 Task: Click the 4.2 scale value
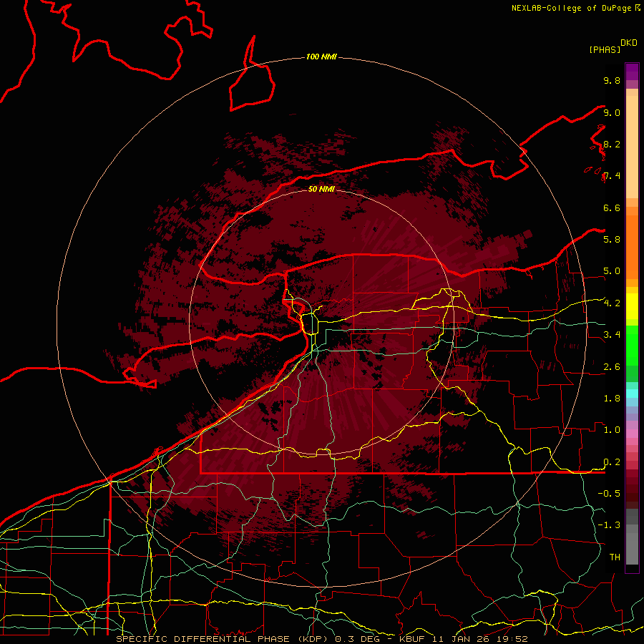click(612, 303)
